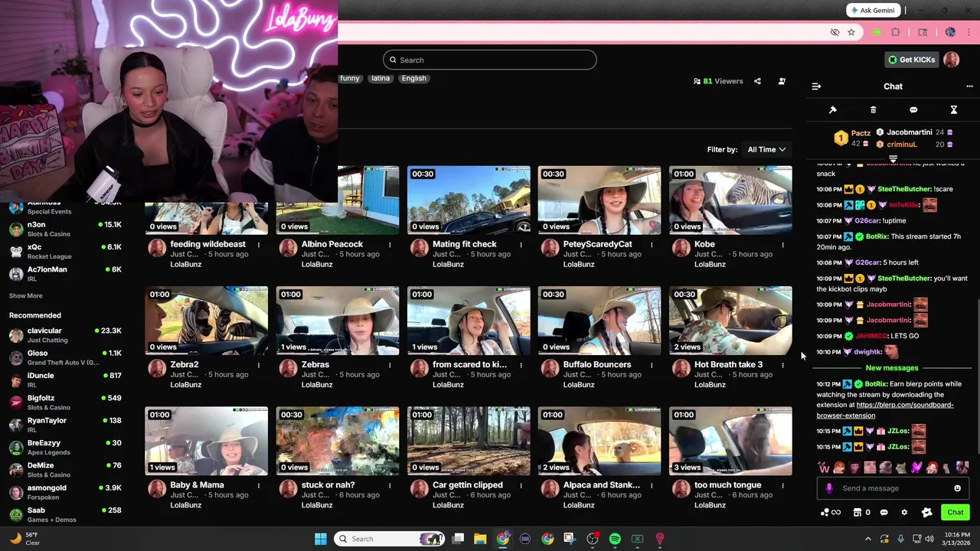Bookmark this page with the star icon
The width and height of the screenshot is (980, 551).
(x=851, y=32)
